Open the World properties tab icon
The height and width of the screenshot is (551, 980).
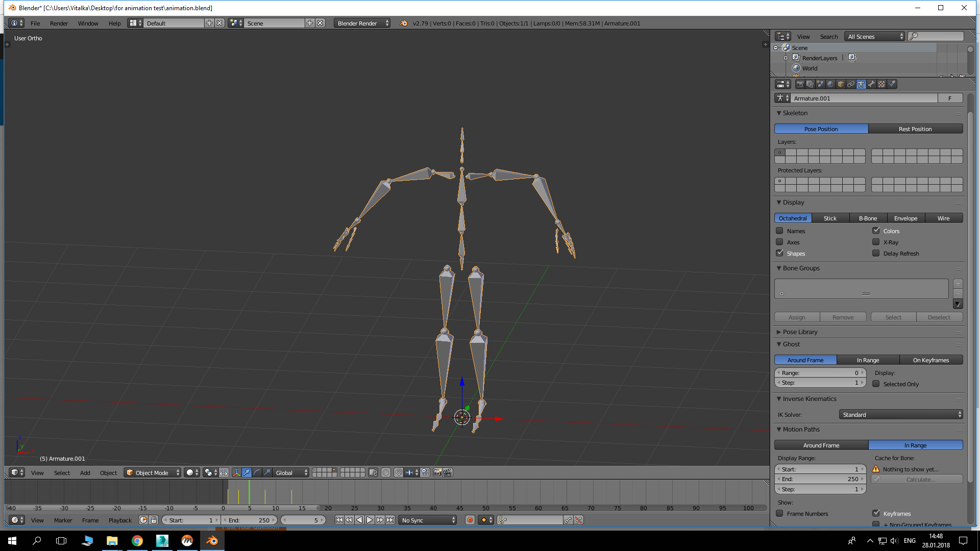830,84
